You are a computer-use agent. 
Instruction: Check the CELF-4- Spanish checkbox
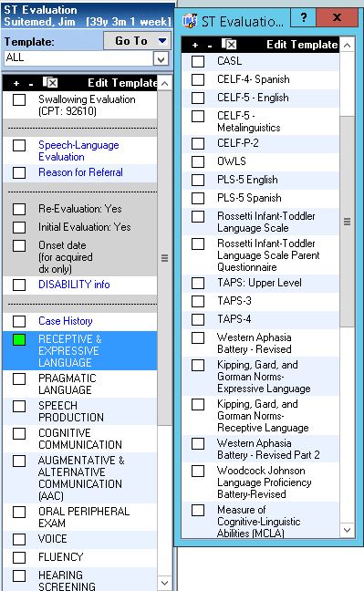click(198, 80)
